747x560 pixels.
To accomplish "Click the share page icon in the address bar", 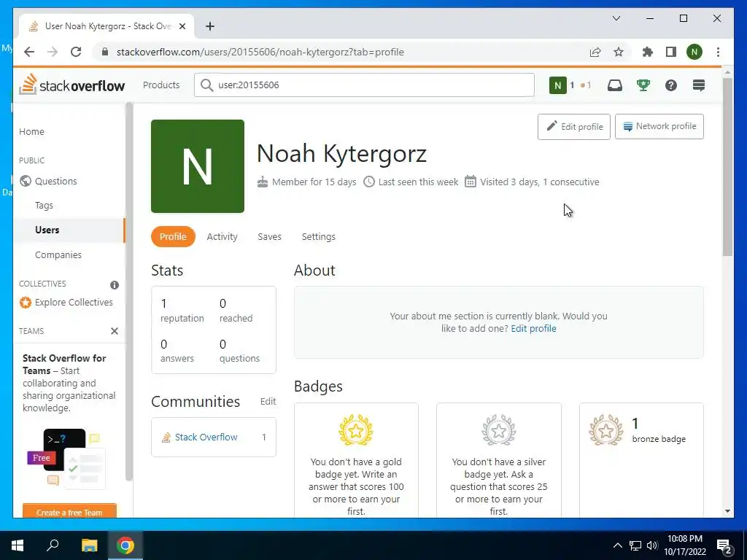I will 595,52.
